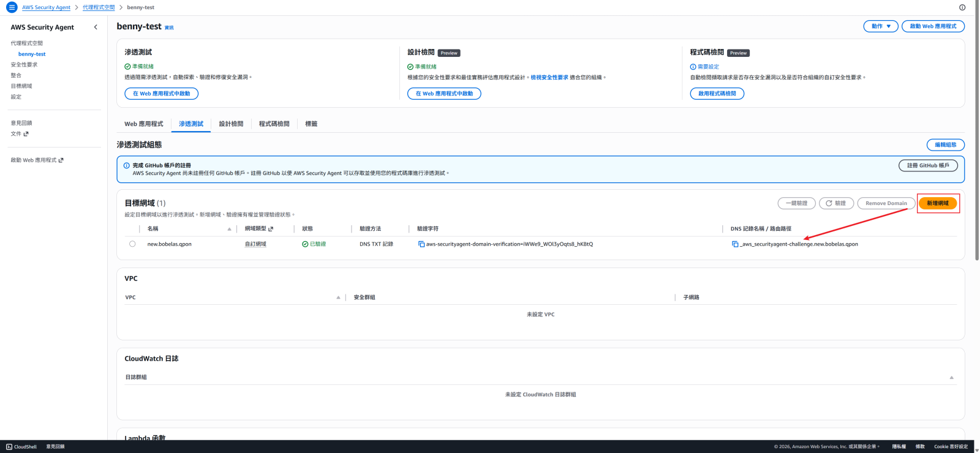Switch to the 程式碼檢閱 tab
This screenshot has height=453, width=980.
[x=274, y=124]
